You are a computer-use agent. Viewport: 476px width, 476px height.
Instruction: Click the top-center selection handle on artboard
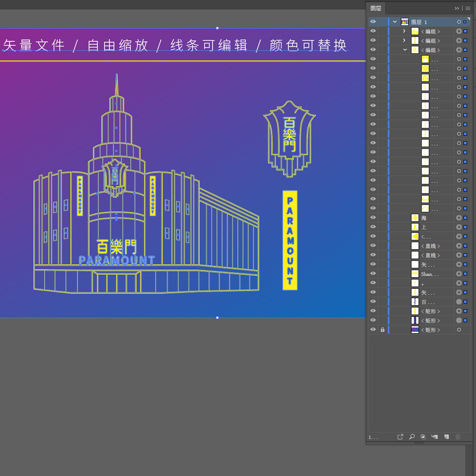pyautogui.click(x=217, y=28)
